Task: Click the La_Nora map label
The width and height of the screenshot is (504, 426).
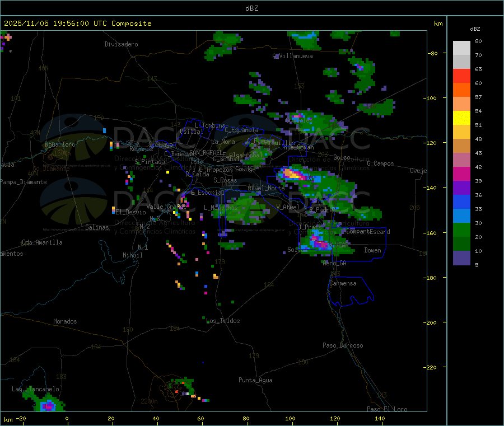Action: pos(223,142)
